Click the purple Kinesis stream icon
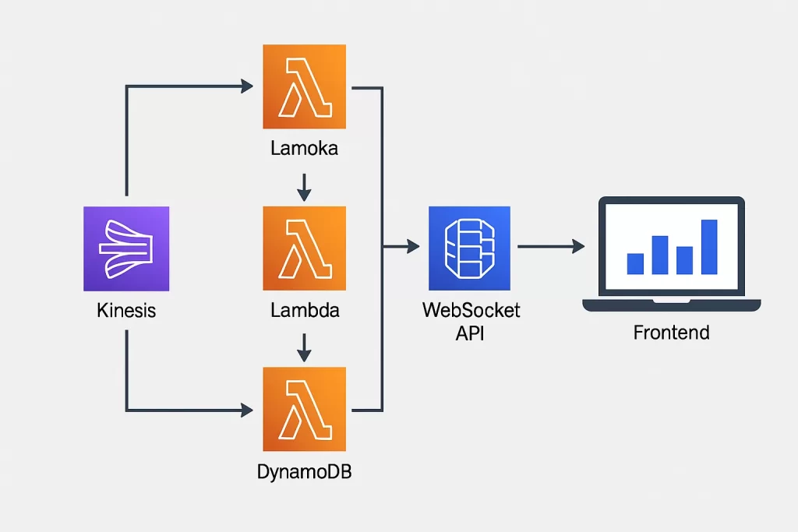The image size is (798, 532). (x=125, y=248)
